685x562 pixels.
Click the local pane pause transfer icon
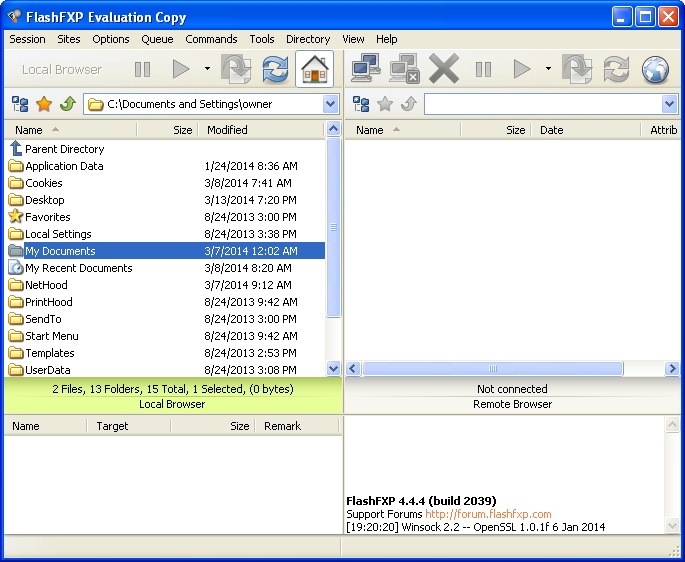[142, 69]
